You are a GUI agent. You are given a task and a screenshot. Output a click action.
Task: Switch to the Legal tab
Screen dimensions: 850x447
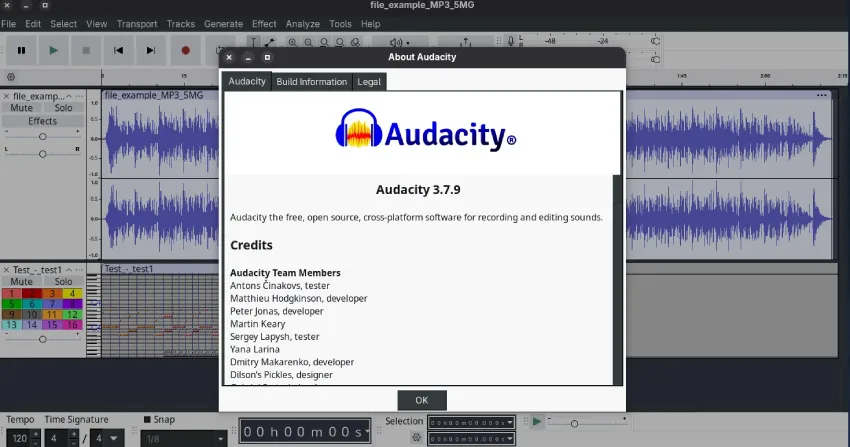click(x=369, y=82)
